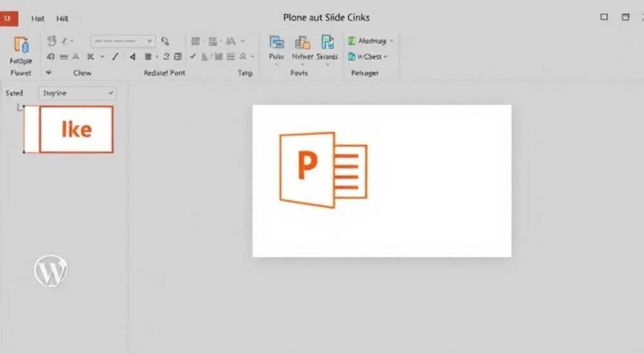
Task: Click the Flowet label under Felogle
Action: (21, 73)
